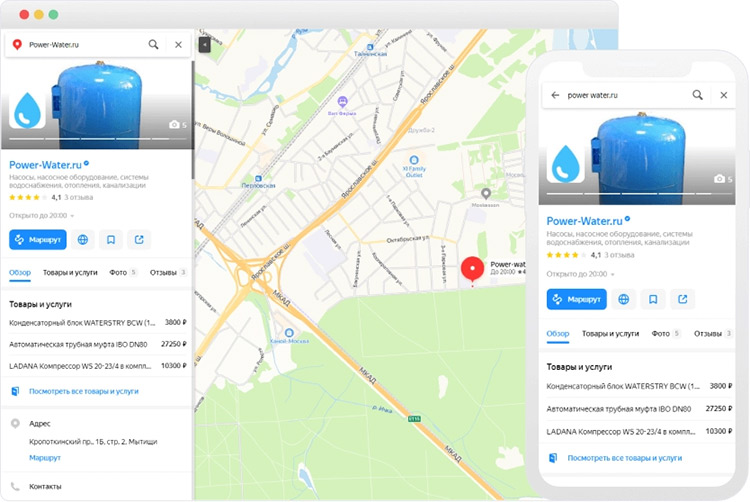
Task: Open the Фото tab in desktop panel
Action: (x=123, y=273)
